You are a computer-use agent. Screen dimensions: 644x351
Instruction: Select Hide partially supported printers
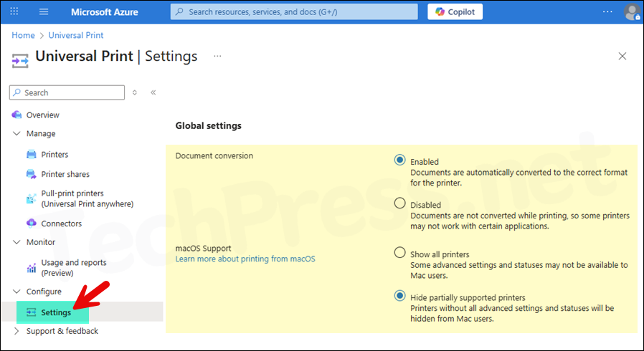(x=399, y=296)
